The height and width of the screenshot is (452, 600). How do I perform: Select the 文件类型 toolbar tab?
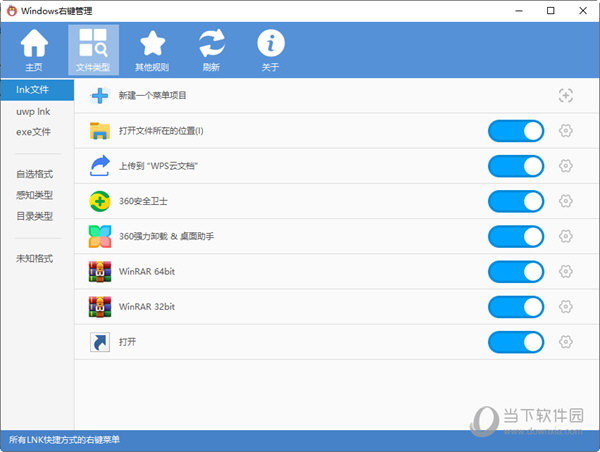point(93,50)
